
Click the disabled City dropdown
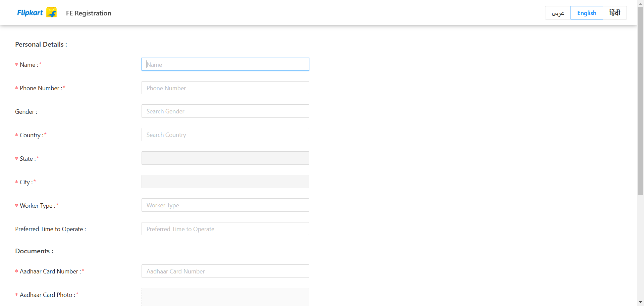click(225, 182)
